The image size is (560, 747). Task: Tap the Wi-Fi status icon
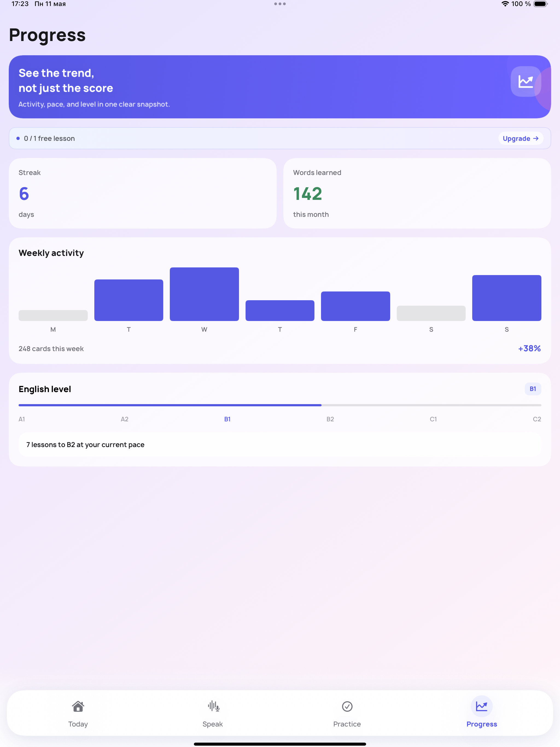coord(505,4)
